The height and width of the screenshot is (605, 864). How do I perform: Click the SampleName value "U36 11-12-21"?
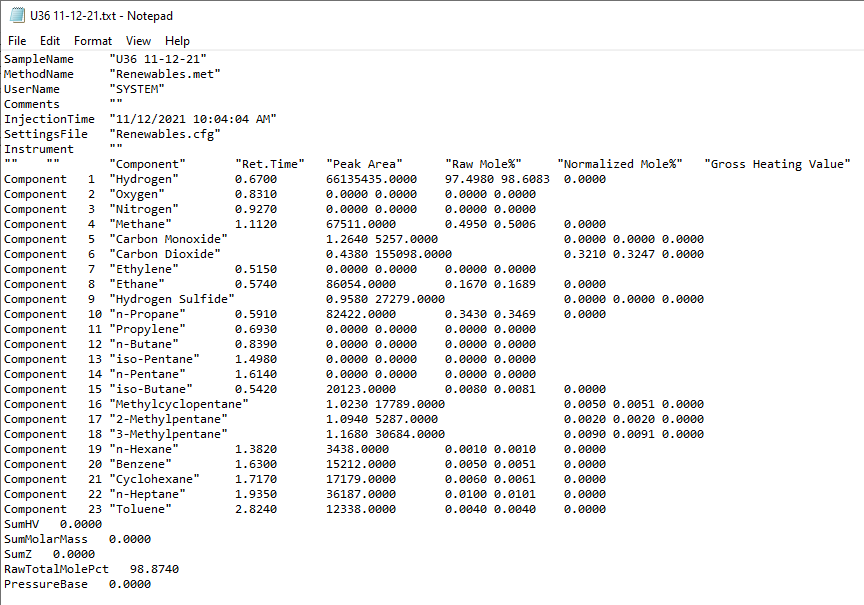click(158, 59)
